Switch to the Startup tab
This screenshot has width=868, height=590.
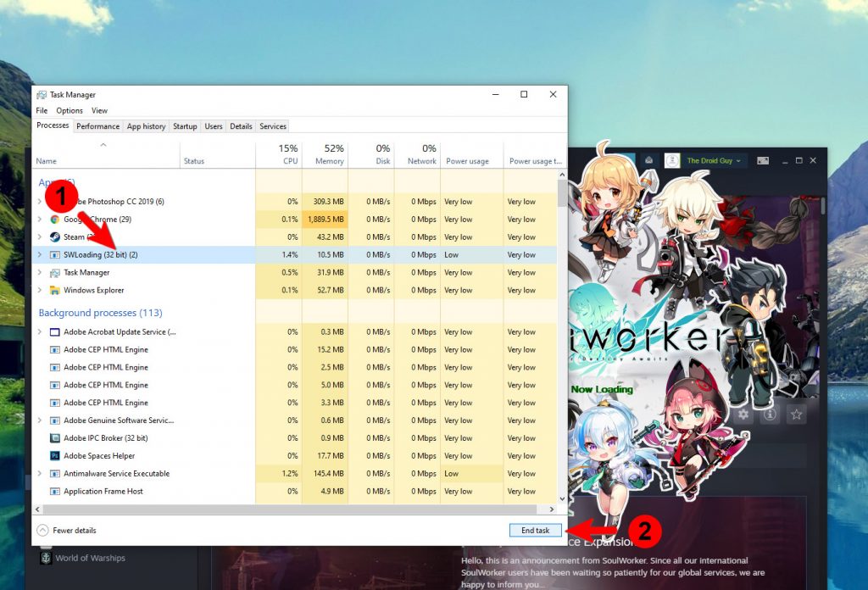185,126
